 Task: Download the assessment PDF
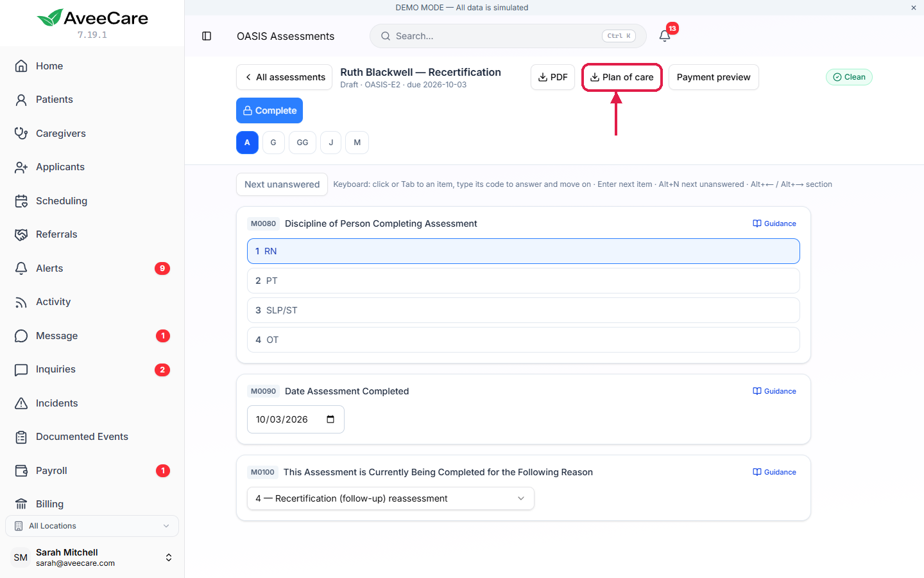coord(552,77)
